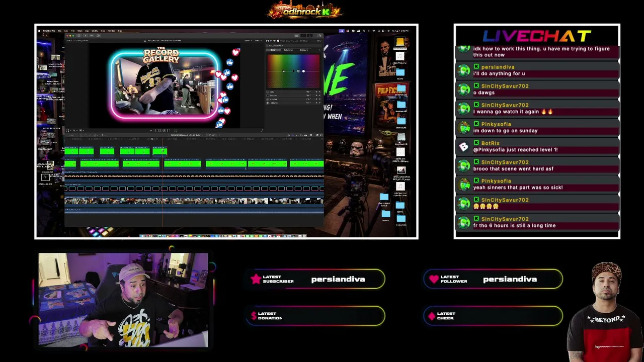Open the retiming options dropdown below the viewer
644x362 pixels.
[81, 130]
